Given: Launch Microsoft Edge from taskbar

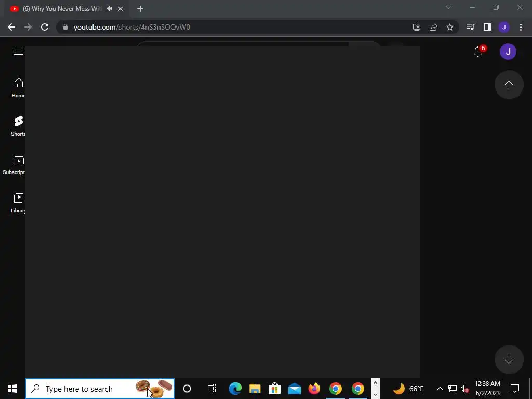Looking at the screenshot, I should tap(235, 389).
